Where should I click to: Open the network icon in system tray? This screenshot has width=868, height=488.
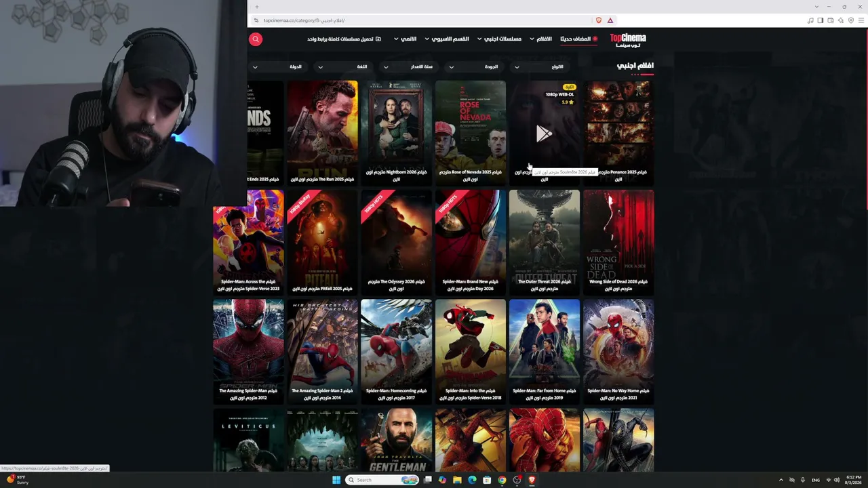(828, 480)
